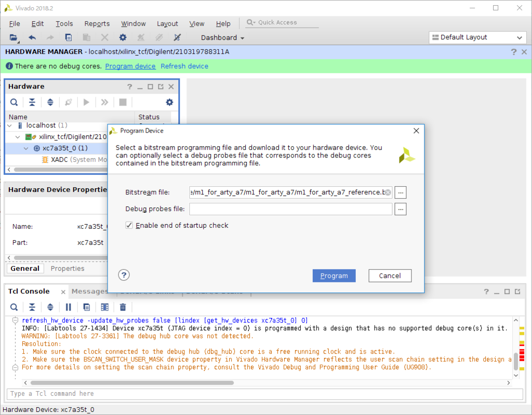This screenshot has width=532, height=415.
Task: Click the Tcl Console vertical scrollbar thumb
Action: click(x=516, y=361)
